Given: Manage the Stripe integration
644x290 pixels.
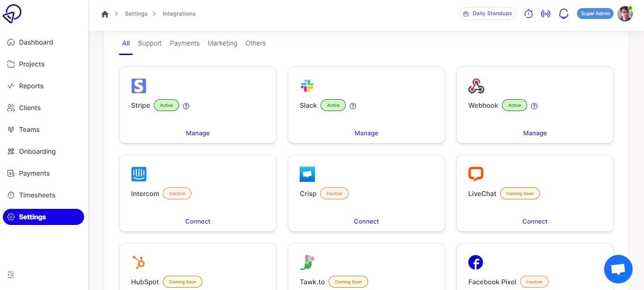Looking at the screenshot, I should click(x=198, y=133).
